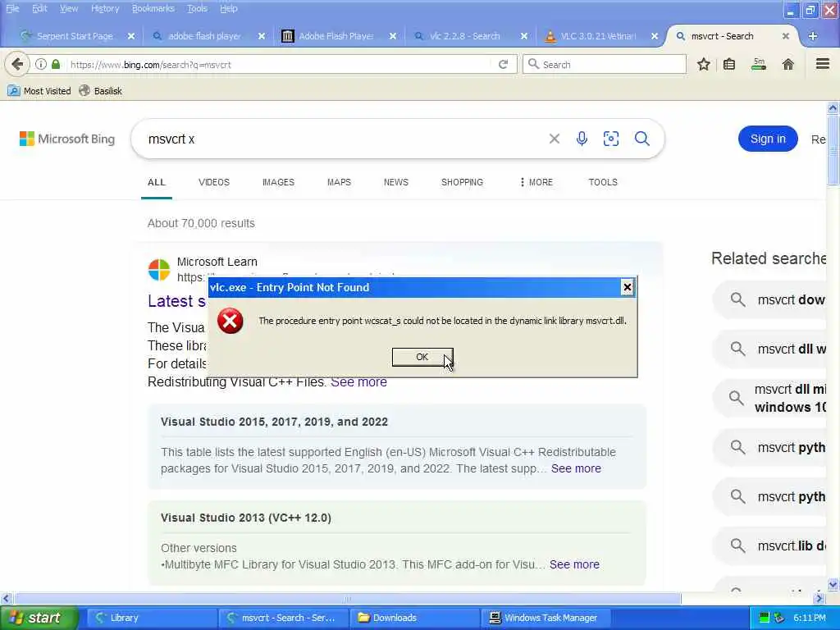This screenshot has height=630, width=840.
Task: Click the Windows start button
Action: [39, 618]
